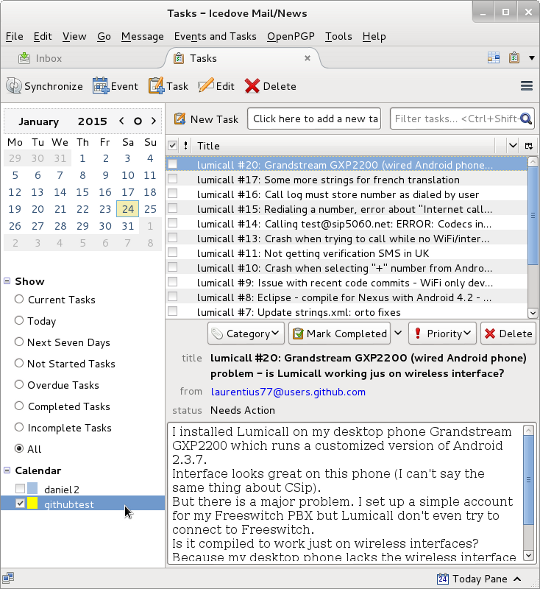The height and width of the screenshot is (589, 540).
Task: Open the tasks tab icon at top right
Action: [514, 57]
